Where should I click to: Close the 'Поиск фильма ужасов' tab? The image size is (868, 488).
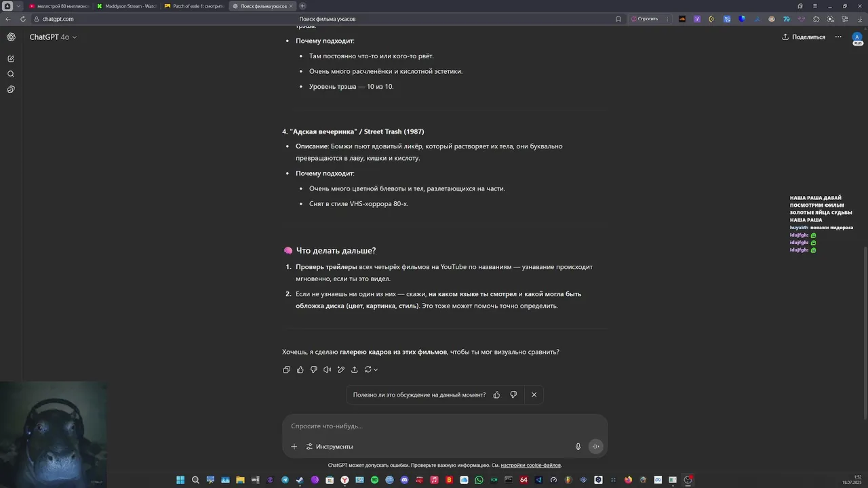[x=291, y=6]
